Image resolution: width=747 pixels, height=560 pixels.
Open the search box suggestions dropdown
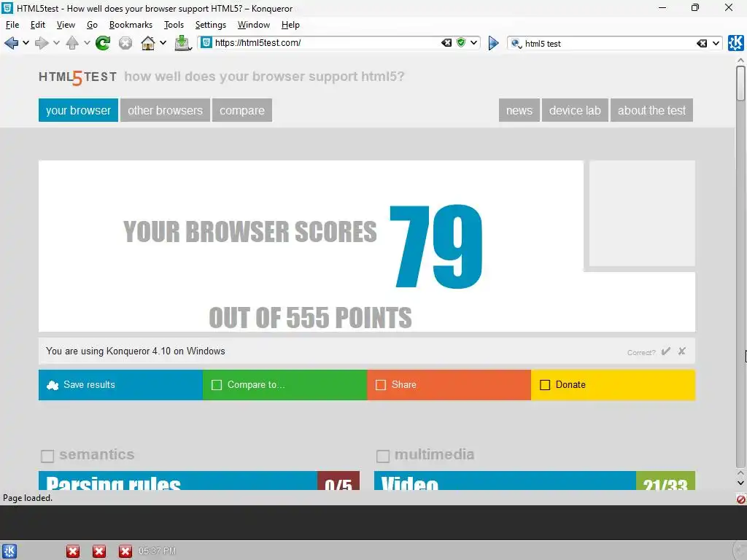coord(716,43)
